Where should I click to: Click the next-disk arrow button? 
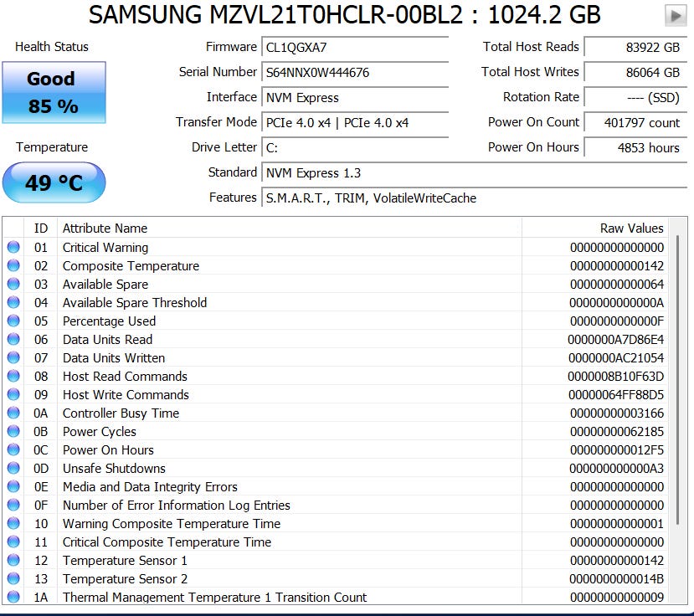click(676, 16)
